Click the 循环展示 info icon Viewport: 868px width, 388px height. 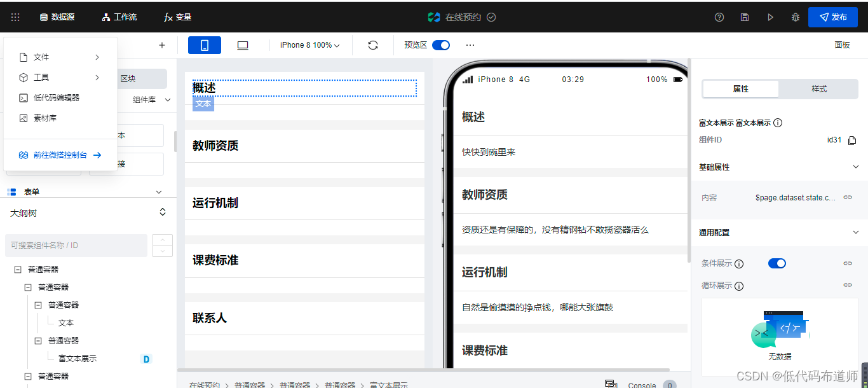[739, 286]
